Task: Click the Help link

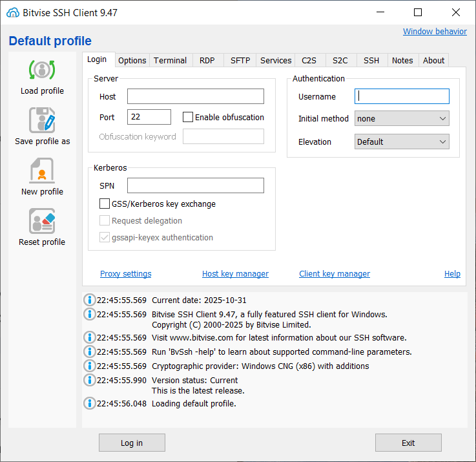Action: (x=452, y=274)
